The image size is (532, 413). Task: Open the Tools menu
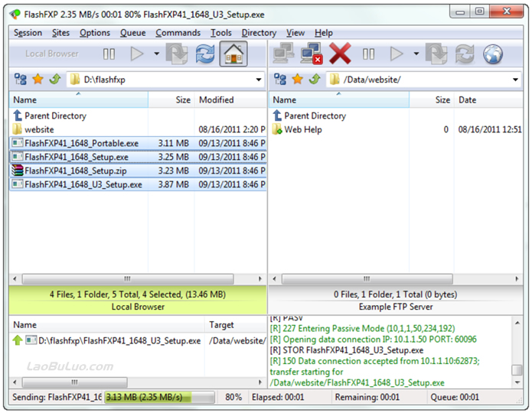click(x=221, y=33)
